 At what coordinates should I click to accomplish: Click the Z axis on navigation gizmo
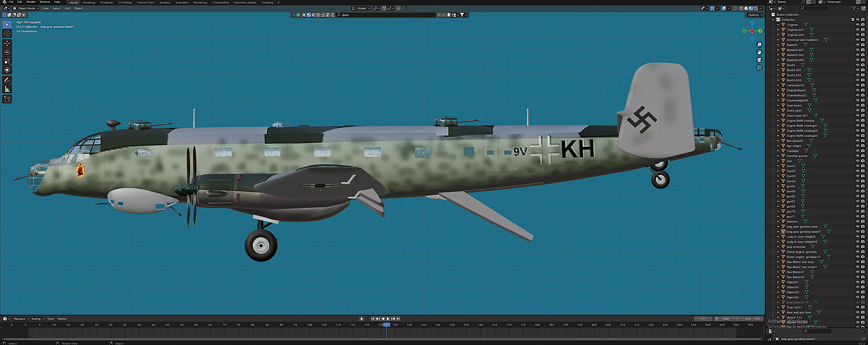click(x=752, y=22)
